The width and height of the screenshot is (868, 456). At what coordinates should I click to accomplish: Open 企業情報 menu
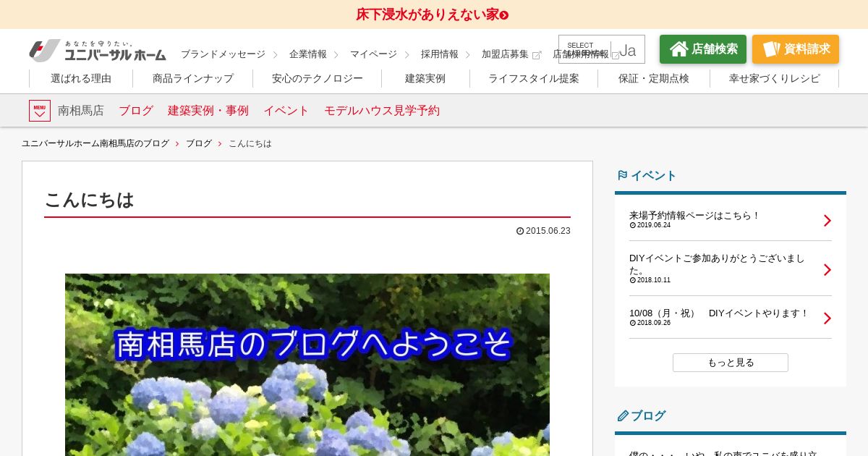(308, 54)
